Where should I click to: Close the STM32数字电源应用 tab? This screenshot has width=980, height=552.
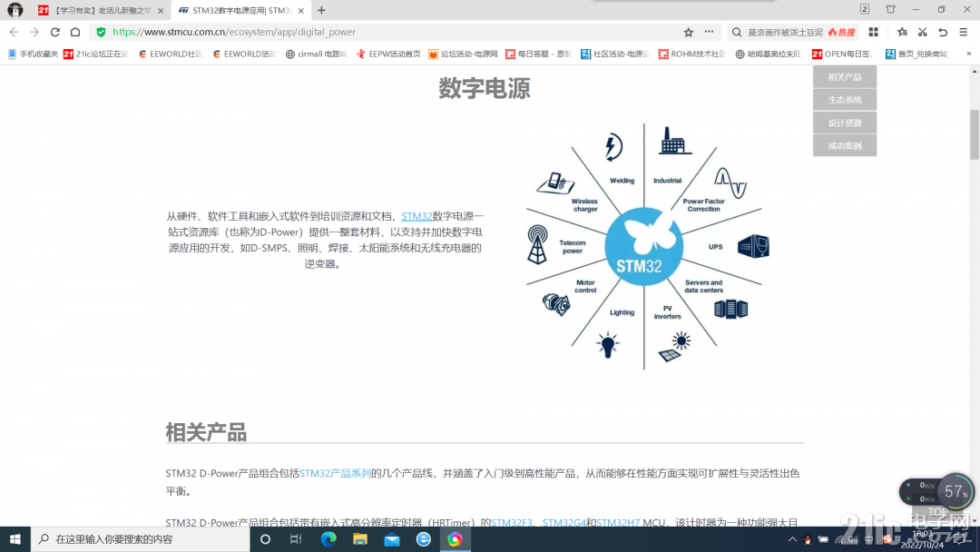[x=301, y=11]
